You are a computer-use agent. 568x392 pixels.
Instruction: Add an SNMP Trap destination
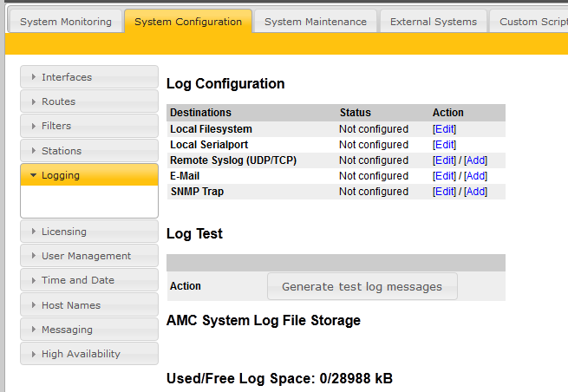[x=475, y=192]
